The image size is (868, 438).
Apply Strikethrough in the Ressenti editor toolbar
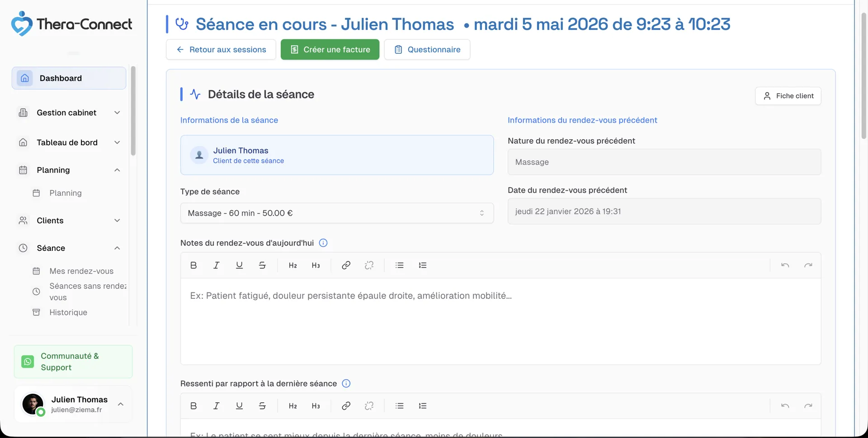coord(262,406)
